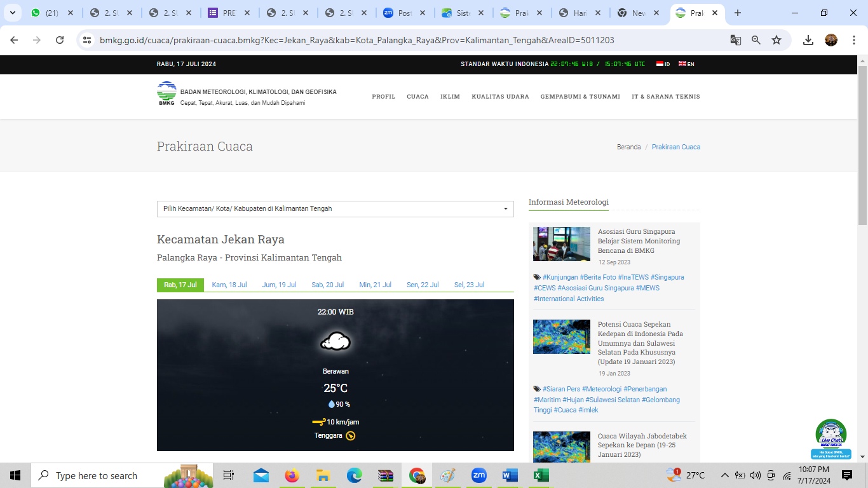Click the cloudy weather icon
The image size is (868, 488).
click(x=336, y=342)
